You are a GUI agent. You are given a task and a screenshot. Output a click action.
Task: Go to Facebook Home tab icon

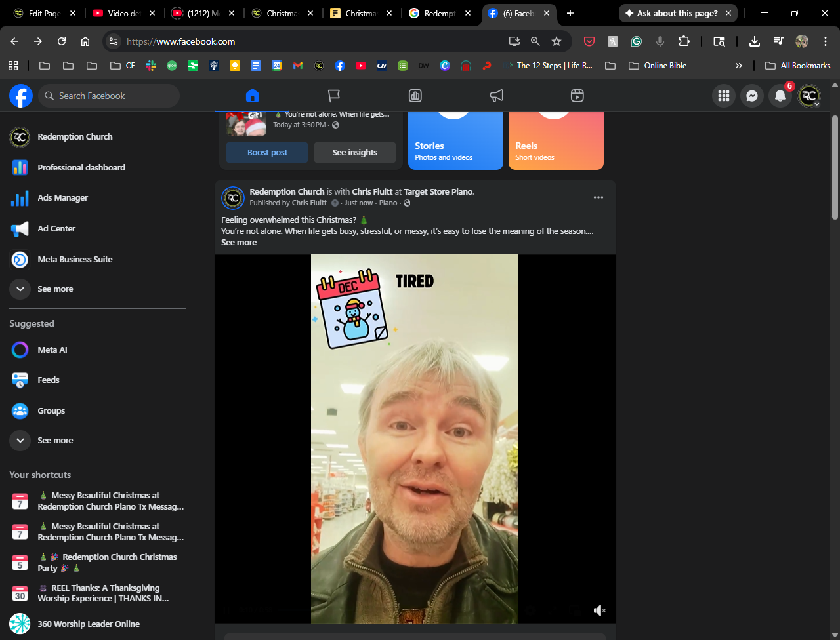point(253,96)
